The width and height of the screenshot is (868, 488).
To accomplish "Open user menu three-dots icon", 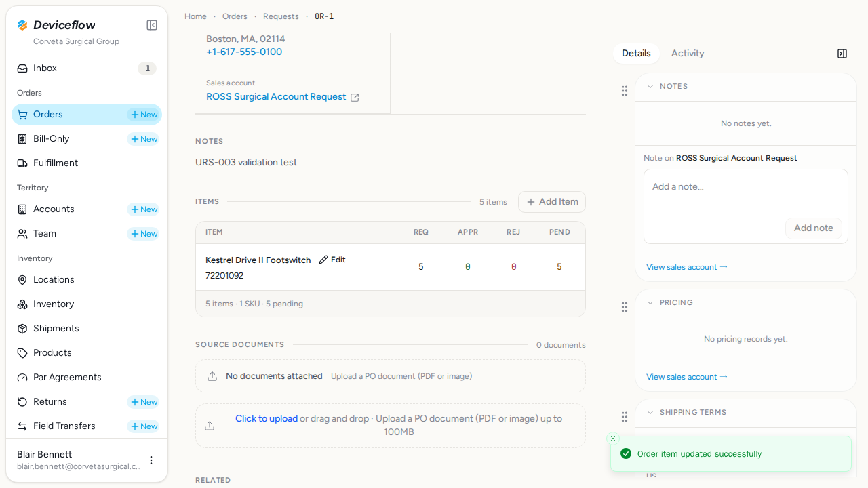I will tap(151, 460).
